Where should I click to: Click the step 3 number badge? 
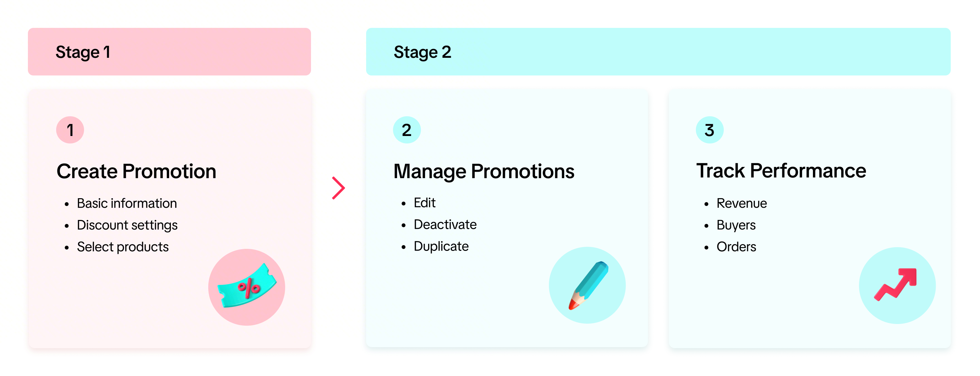(x=709, y=130)
